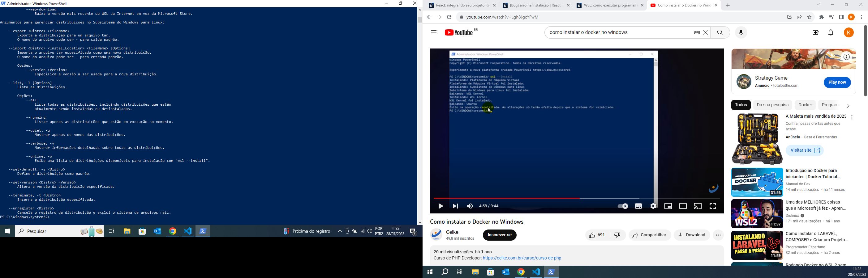868x278 pixels.
Task: Open the on-screen keyboard in search box
Action: point(697,33)
